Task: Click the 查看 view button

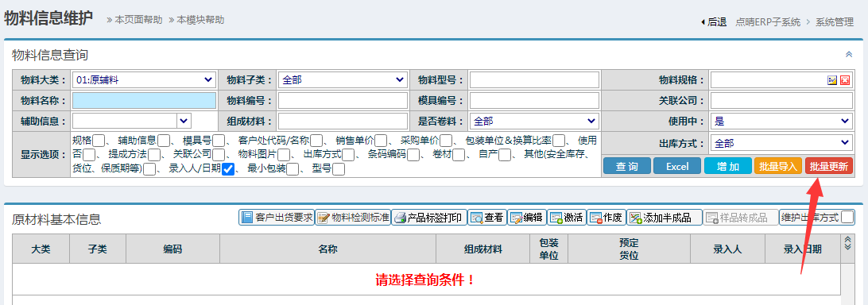Action: (x=487, y=218)
